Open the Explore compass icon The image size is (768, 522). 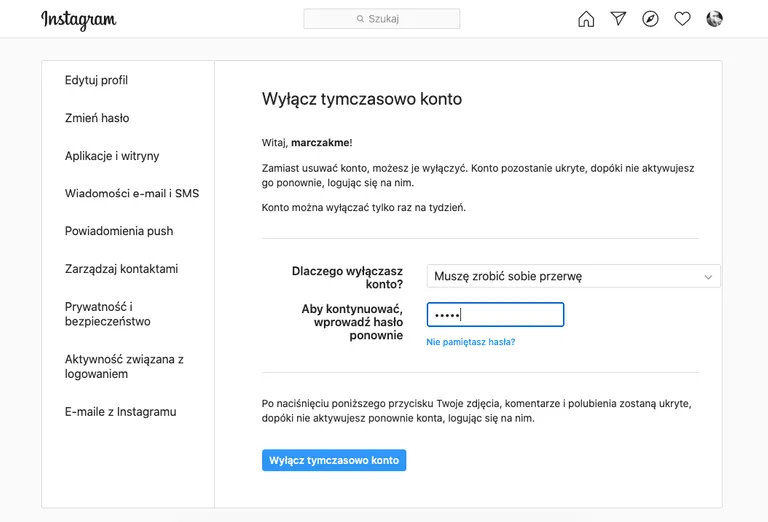tap(650, 19)
